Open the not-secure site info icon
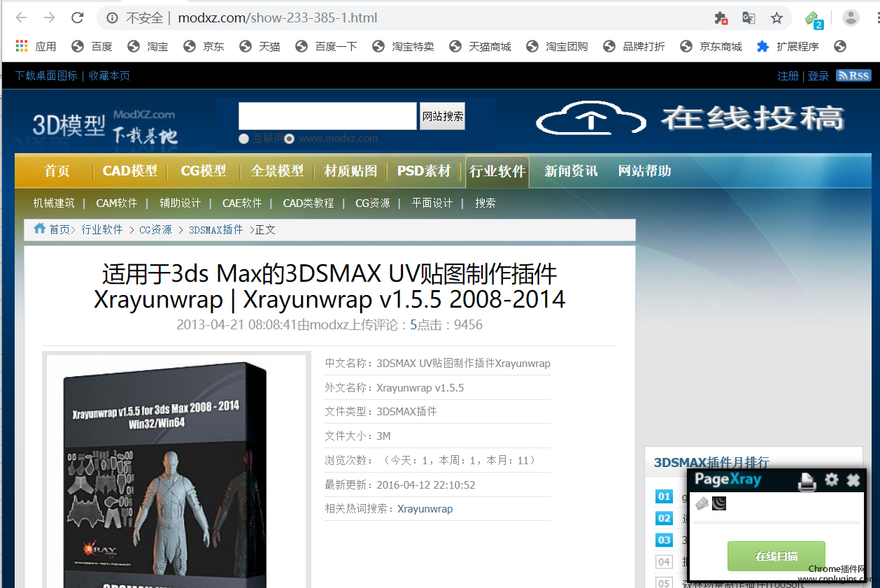880x588 pixels. 112,18
